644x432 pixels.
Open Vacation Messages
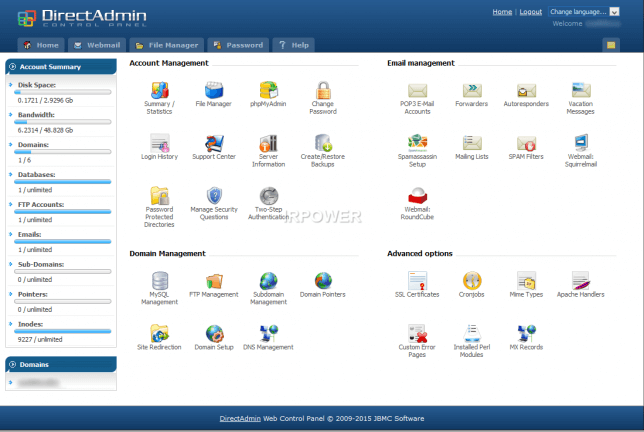pyautogui.click(x=581, y=90)
